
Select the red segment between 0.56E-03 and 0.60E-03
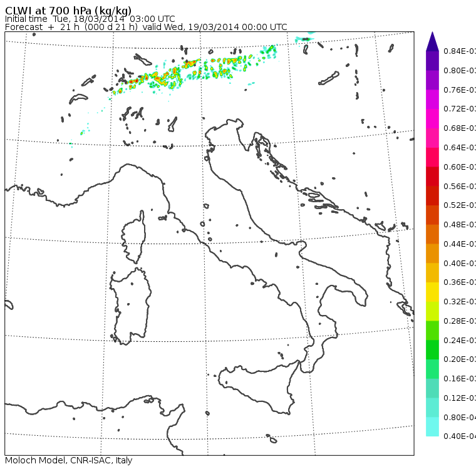pyautogui.click(x=432, y=177)
